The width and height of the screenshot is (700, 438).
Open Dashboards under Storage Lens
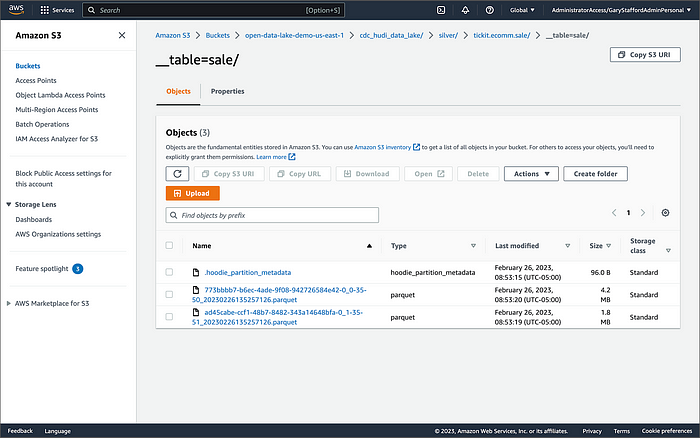[33, 219]
